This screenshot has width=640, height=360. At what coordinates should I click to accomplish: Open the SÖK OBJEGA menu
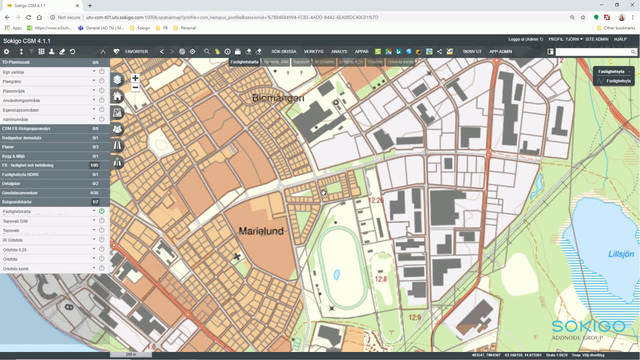(x=284, y=51)
